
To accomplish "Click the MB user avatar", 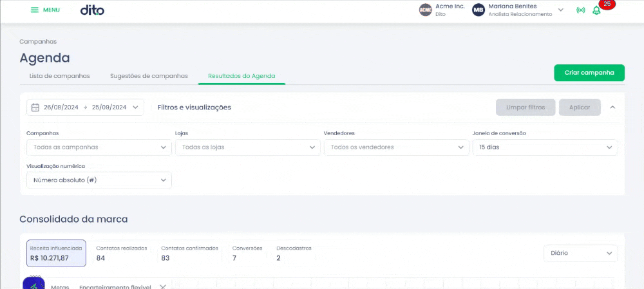I will pyautogui.click(x=478, y=10).
